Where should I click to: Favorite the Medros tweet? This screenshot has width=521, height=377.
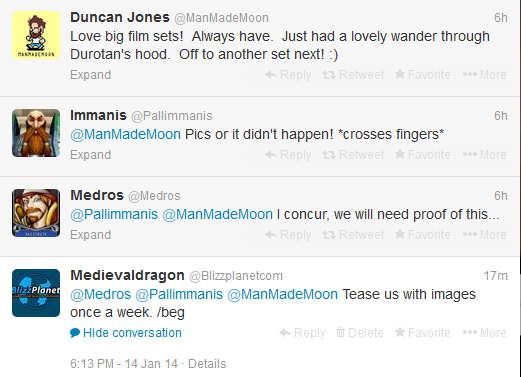click(423, 235)
